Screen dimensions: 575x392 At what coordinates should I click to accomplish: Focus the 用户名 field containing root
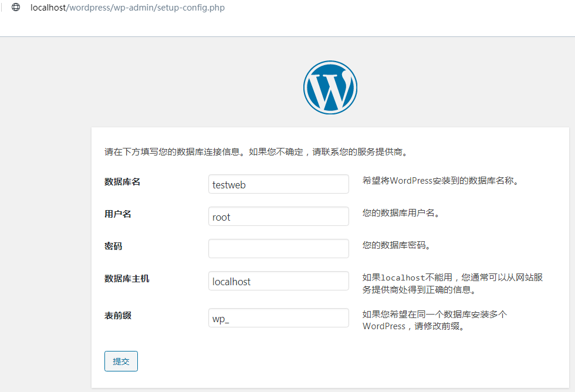(278, 217)
